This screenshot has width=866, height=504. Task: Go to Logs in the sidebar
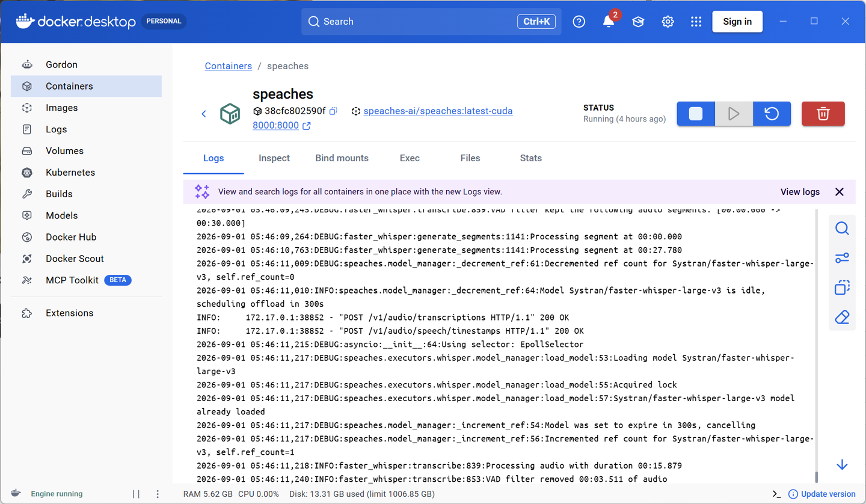tap(86, 129)
